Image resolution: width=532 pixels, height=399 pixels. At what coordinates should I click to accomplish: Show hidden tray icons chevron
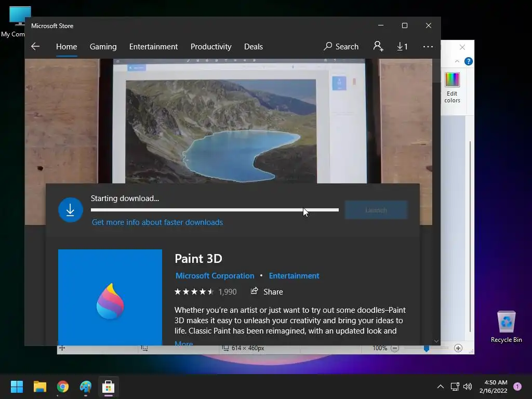tap(441, 387)
